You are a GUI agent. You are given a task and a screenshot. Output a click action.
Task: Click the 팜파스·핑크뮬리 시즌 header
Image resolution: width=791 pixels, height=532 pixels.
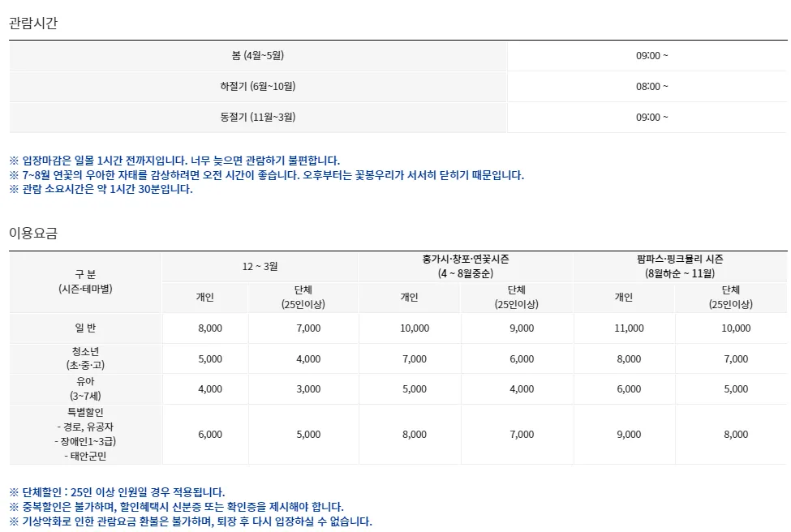(x=680, y=266)
